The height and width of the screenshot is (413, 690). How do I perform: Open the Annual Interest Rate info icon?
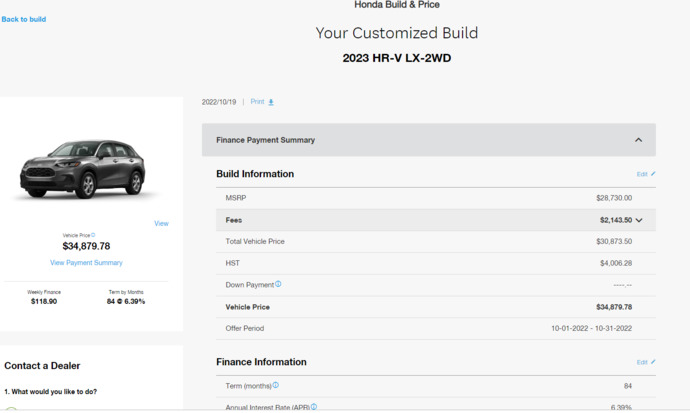314,407
